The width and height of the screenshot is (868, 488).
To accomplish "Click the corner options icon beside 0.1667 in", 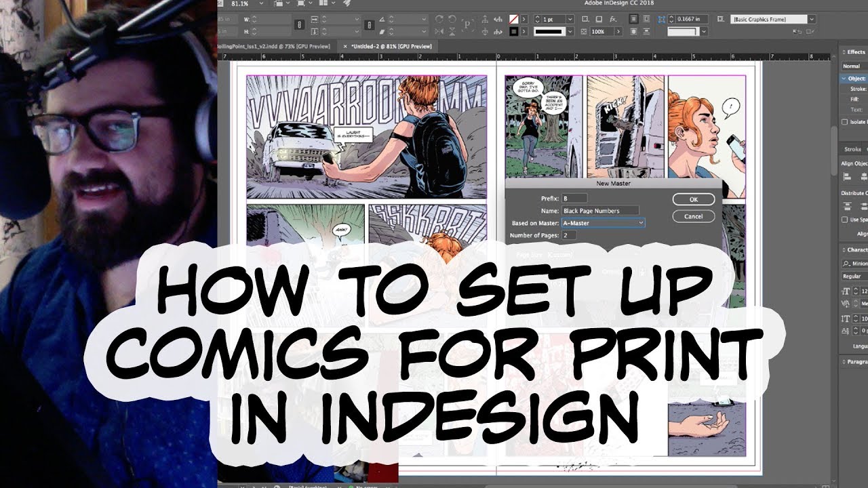I will click(661, 19).
